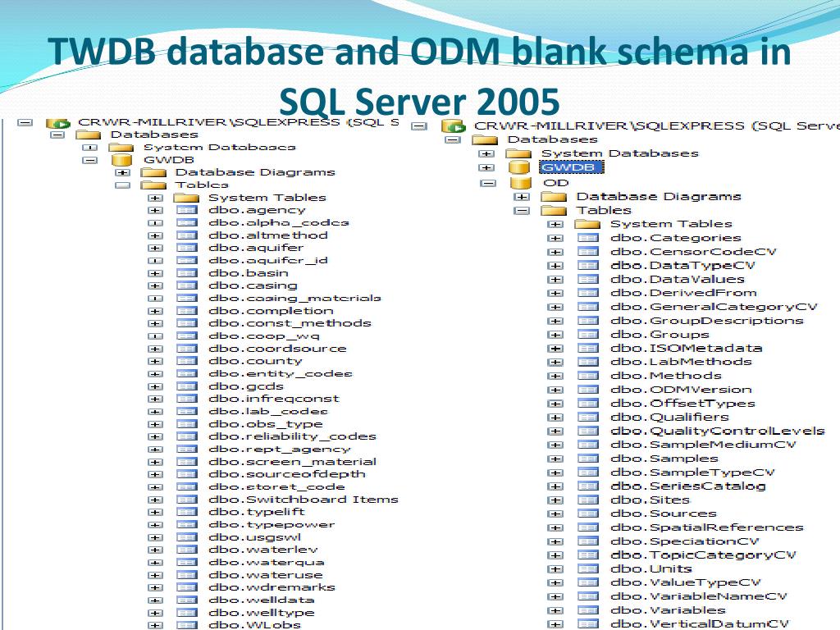Click the table icon beside dbo.aquifer
The height and width of the screenshot is (630, 840).
187,248
